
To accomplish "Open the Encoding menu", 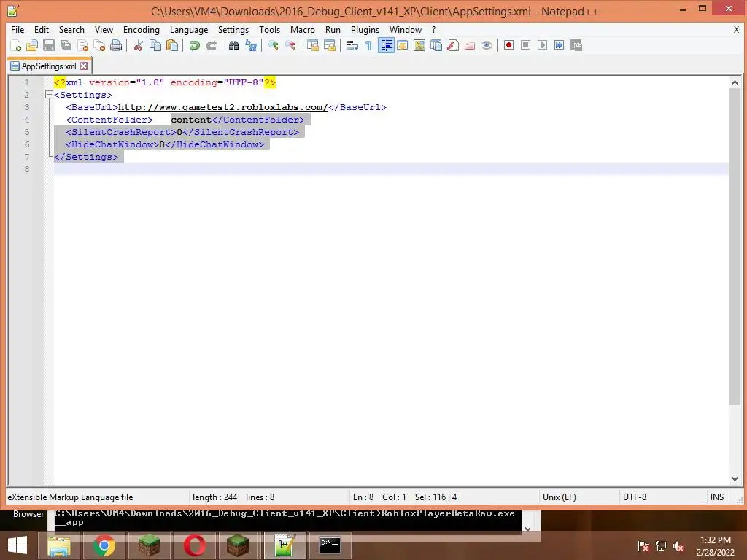I will pyautogui.click(x=142, y=29).
